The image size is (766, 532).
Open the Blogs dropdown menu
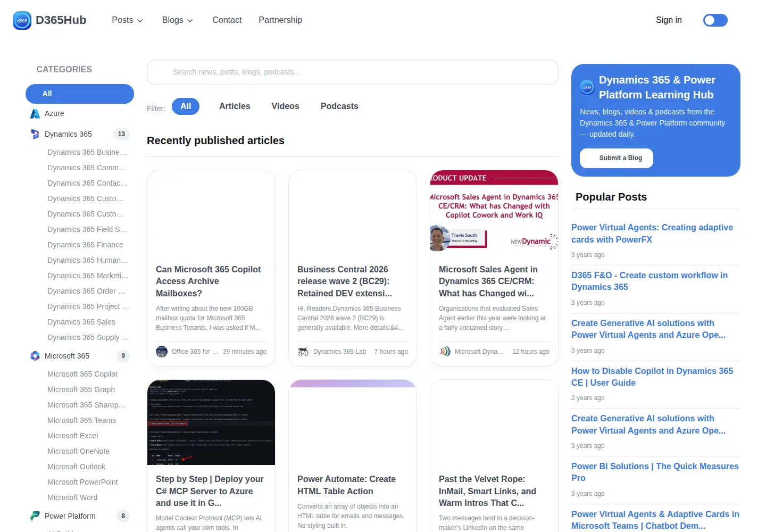pyautogui.click(x=178, y=20)
